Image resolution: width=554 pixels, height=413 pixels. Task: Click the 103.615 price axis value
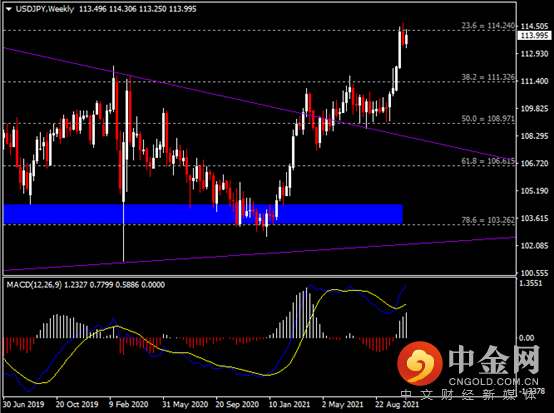(535, 218)
